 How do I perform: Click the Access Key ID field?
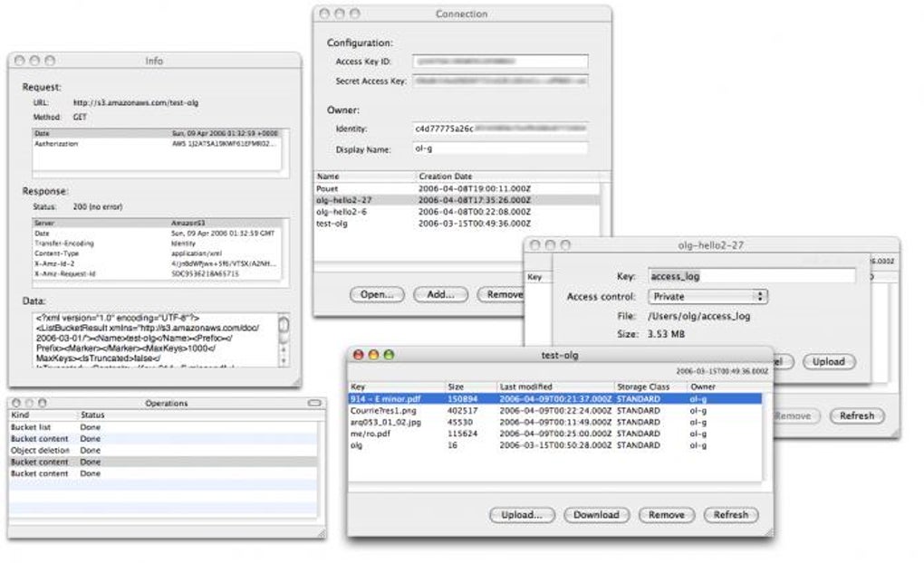pos(500,62)
